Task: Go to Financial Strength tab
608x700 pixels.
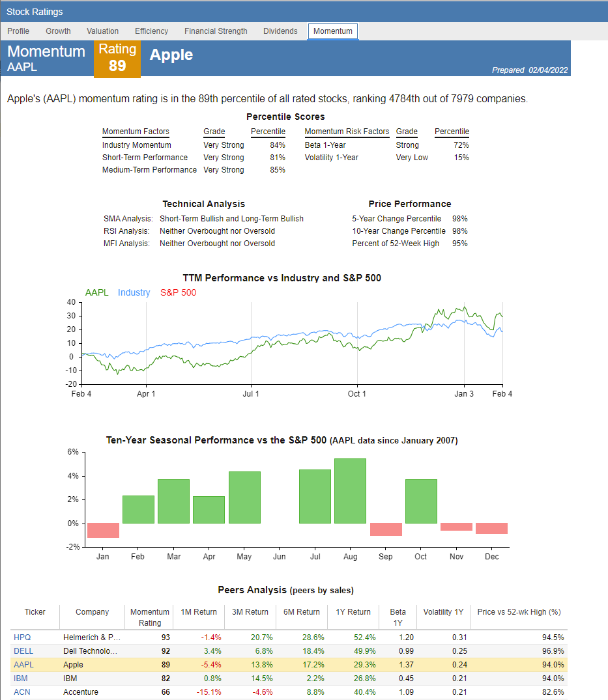Action: pos(216,31)
